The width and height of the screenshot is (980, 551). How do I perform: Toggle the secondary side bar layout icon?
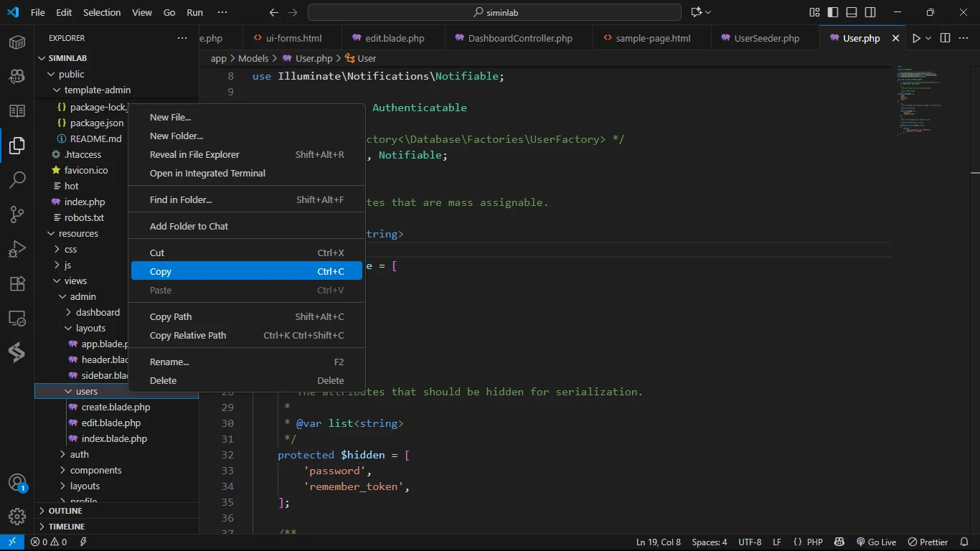pos(870,12)
